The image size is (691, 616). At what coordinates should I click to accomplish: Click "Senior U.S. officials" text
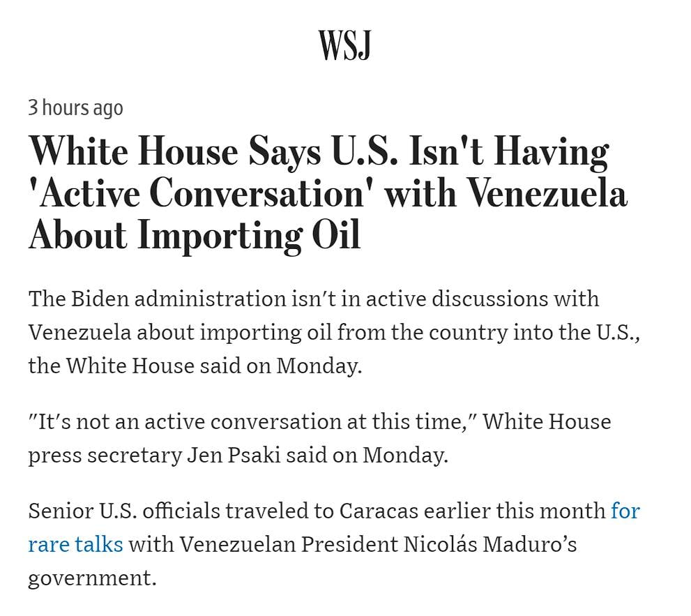coord(123,511)
